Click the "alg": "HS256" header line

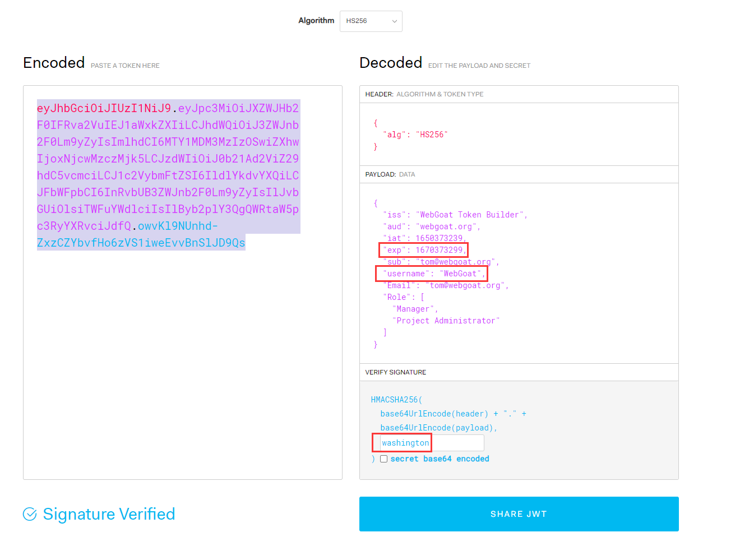(x=415, y=135)
